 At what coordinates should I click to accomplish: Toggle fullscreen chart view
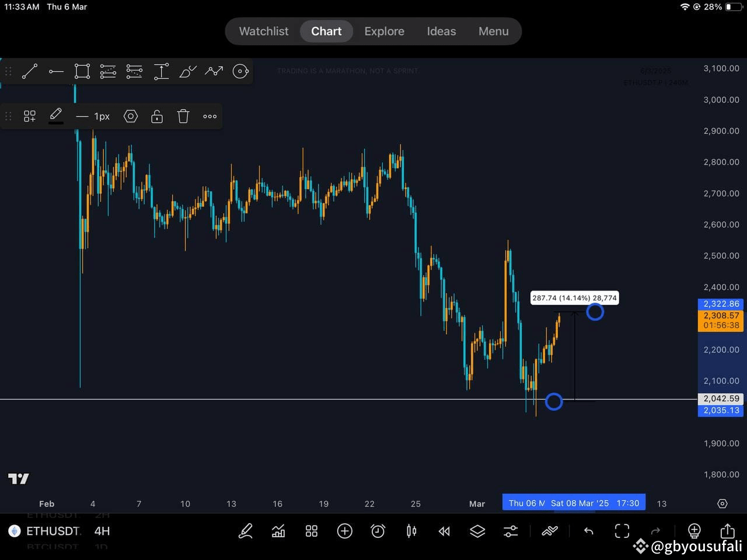[x=622, y=531]
